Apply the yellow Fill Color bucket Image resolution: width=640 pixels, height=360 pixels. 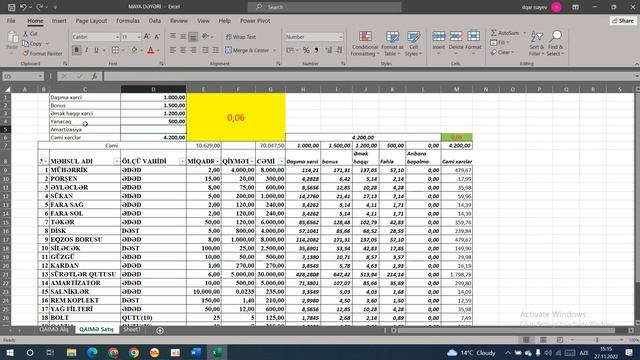(x=134, y=50)
